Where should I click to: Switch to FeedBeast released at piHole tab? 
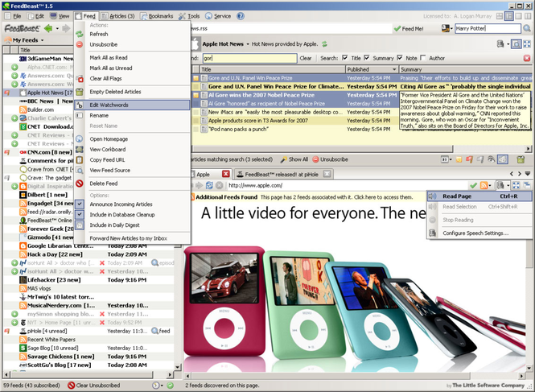click(x=283, y=174)
